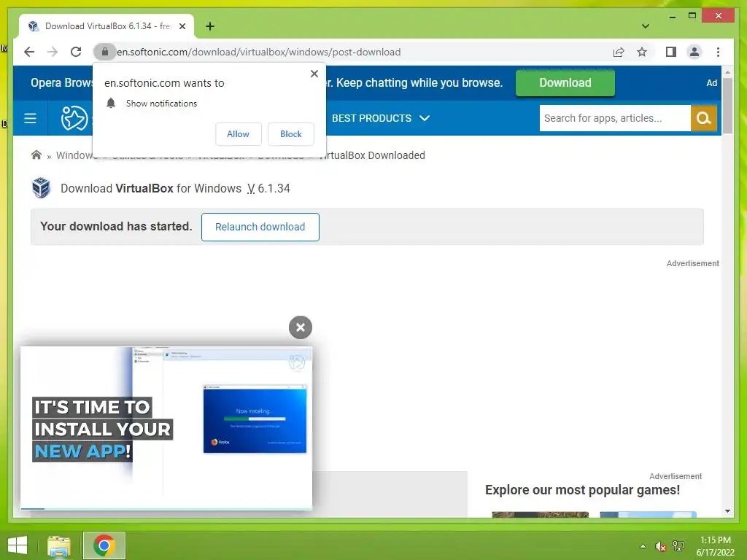Click the first popular games thumbnail
The height and width of the screenshot is (560, 747).
pos(541,514)
